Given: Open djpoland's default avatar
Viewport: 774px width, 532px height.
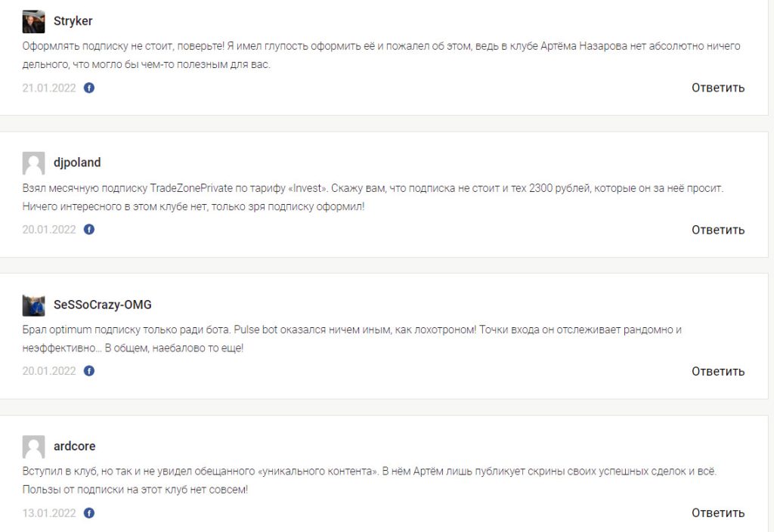Looking at the screenshot, I should point(33,163).
